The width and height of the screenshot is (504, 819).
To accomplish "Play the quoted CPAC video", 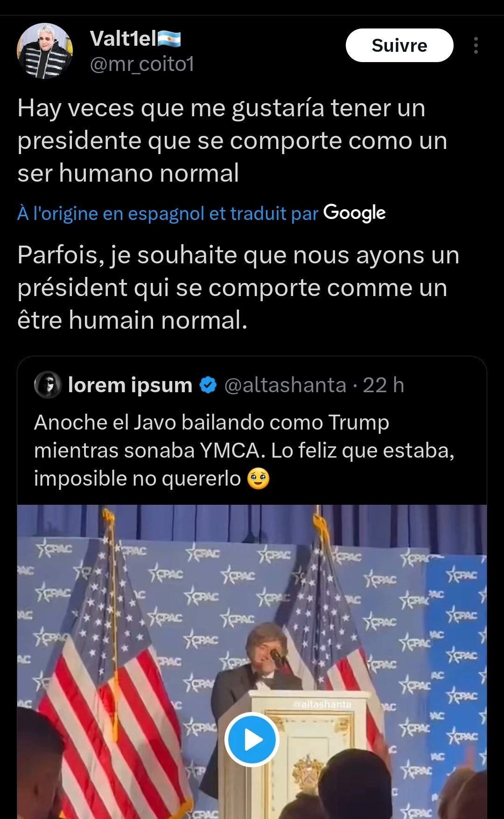I will click(252, 739).
